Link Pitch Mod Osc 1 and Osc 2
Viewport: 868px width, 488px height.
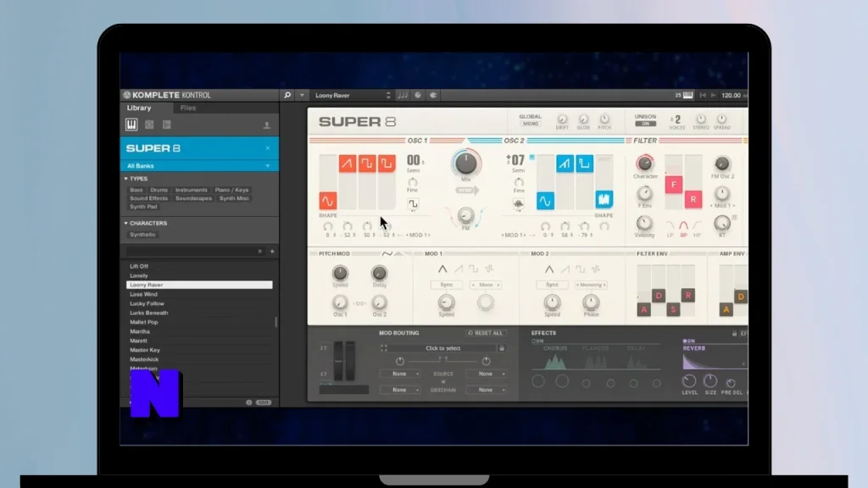359,303
